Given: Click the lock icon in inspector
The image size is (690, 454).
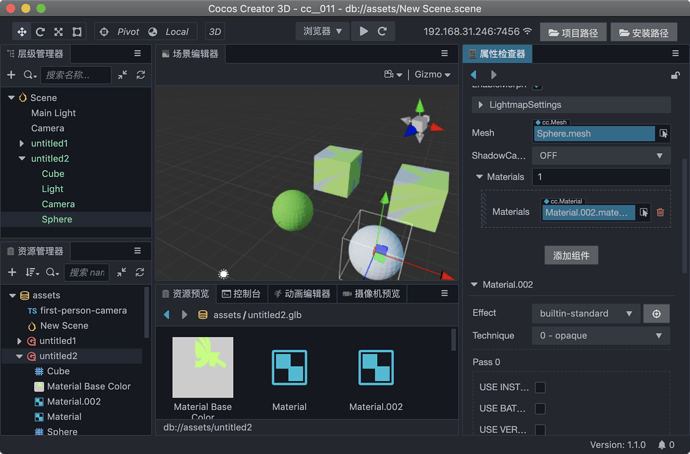Looking at the screenshot, I should coord(676,75).
